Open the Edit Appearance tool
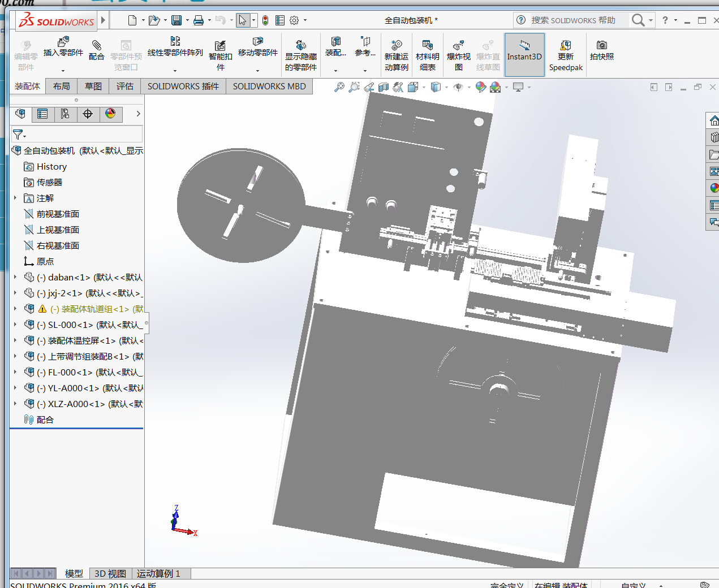719x588 pixels. 480,86
